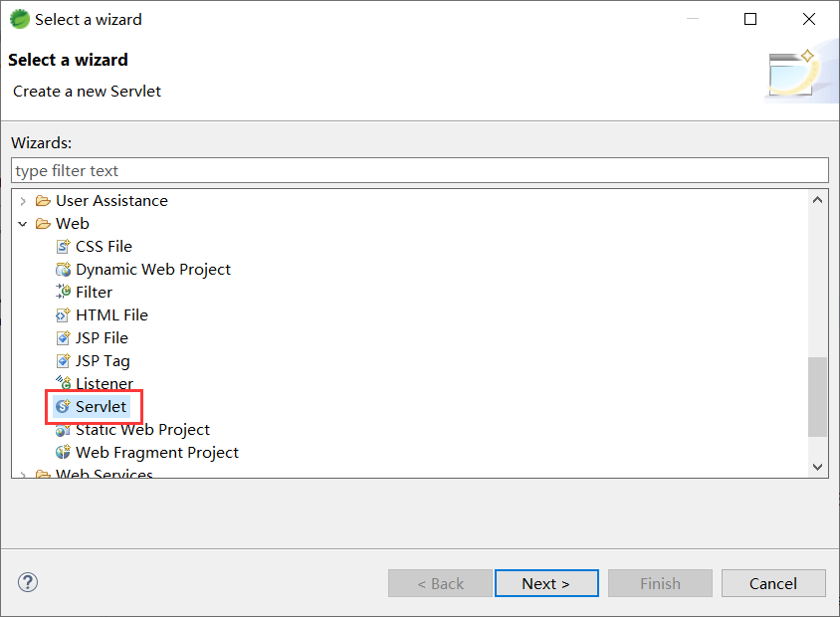Close the Select a wizard dialog
The height and width of the screenshot is (617, 840).
tap(809, 19)
